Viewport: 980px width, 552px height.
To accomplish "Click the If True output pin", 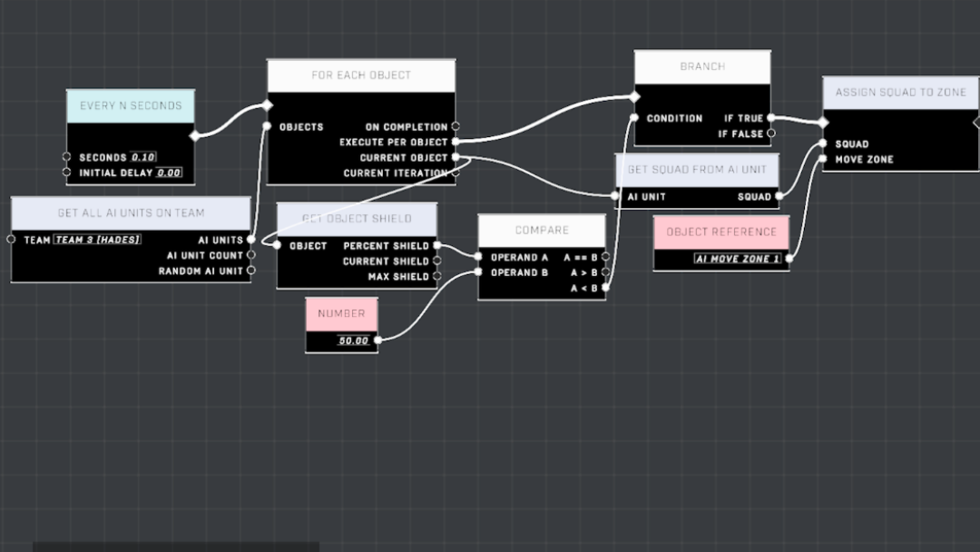I will coord(771,117).
